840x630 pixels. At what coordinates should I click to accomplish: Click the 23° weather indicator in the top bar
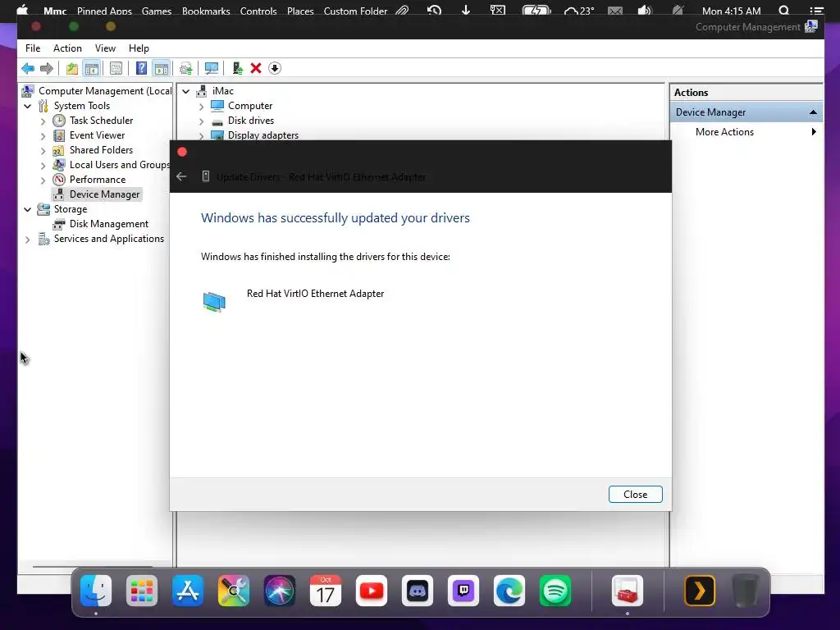[579, 11]
